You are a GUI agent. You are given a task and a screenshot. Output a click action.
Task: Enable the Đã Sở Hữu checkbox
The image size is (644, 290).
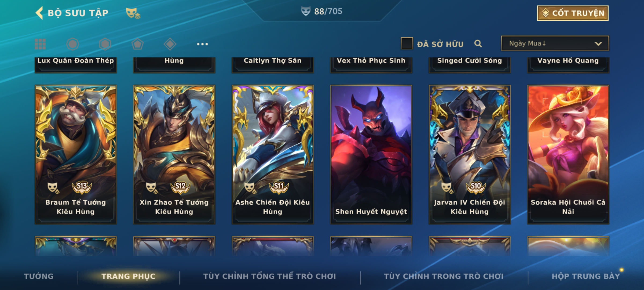[x=407, y=44]
